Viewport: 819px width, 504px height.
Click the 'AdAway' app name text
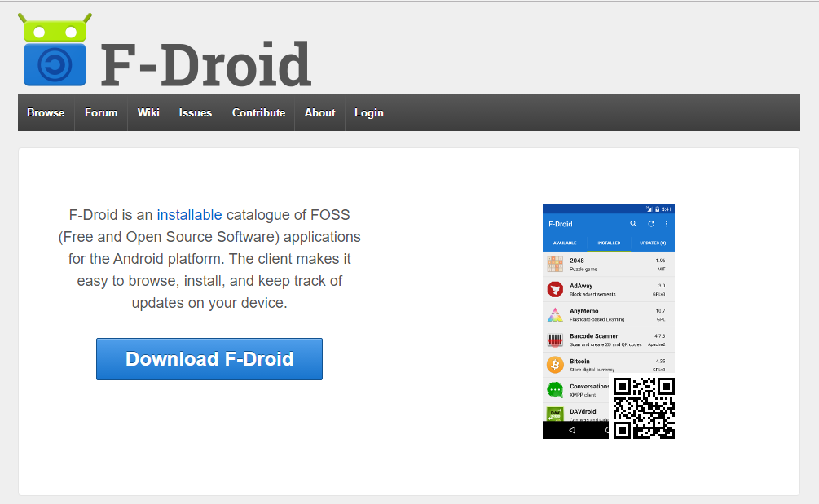581,286
